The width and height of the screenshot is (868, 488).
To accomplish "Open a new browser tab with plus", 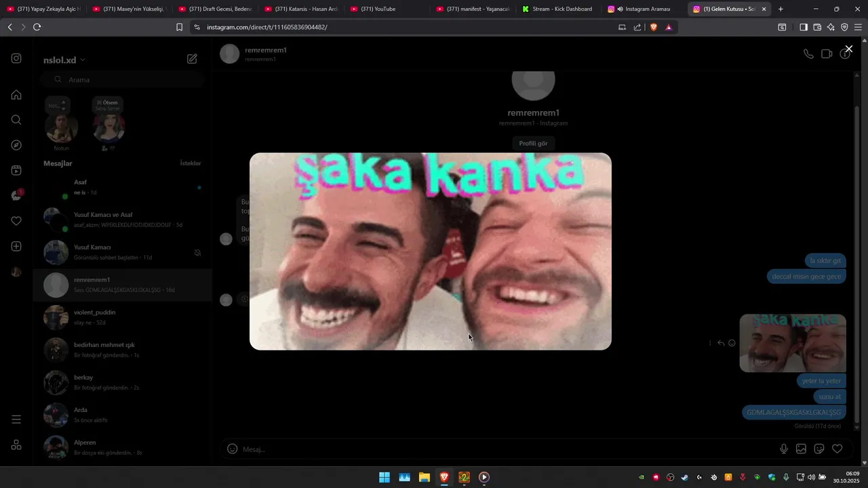I will click(x=781, y=9).
